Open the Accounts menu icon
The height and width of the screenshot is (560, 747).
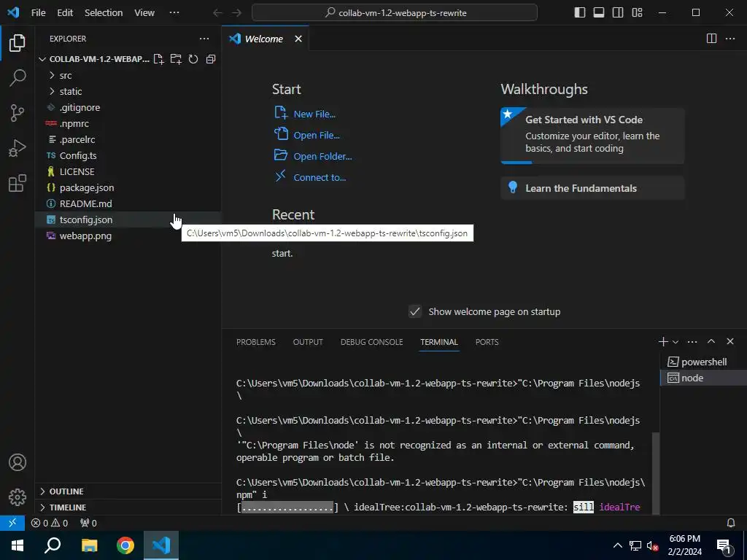click(18, 462)
